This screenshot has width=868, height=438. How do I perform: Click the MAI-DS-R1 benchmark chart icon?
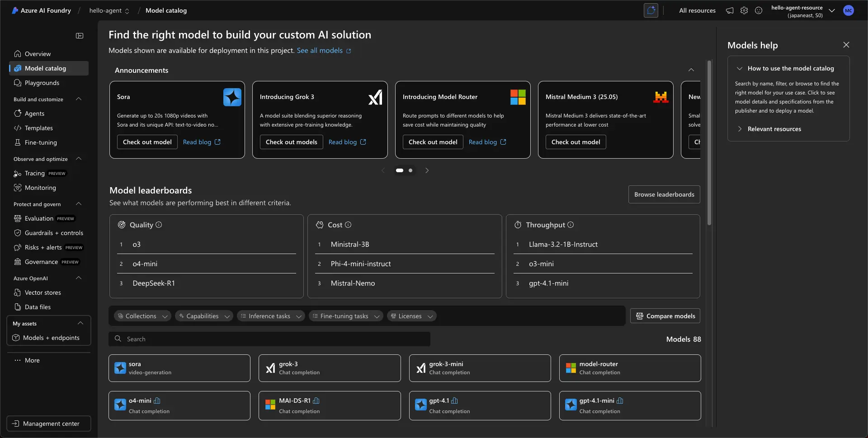click(316, 400)
